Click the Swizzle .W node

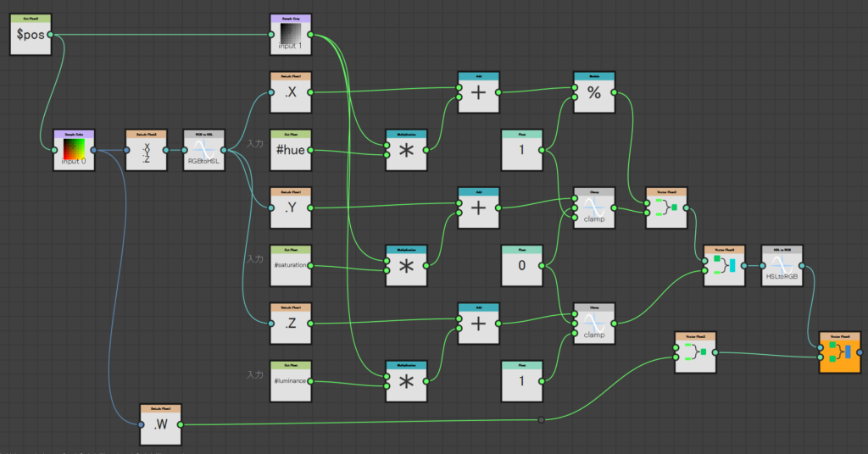coord(161,426)
